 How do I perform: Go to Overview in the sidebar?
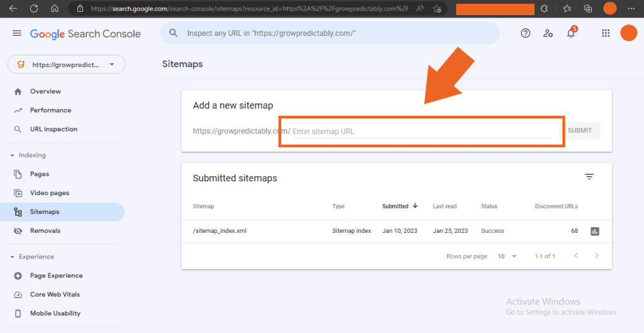(45, 91)
